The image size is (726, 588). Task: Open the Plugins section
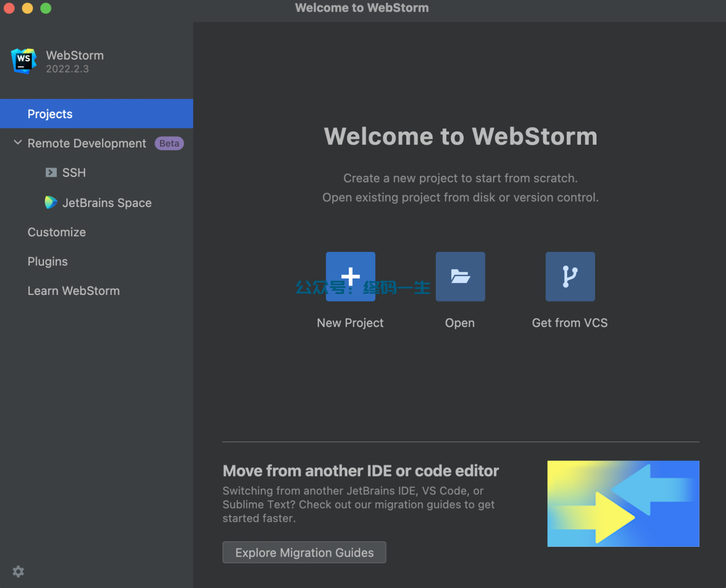(x=47, y=261)
